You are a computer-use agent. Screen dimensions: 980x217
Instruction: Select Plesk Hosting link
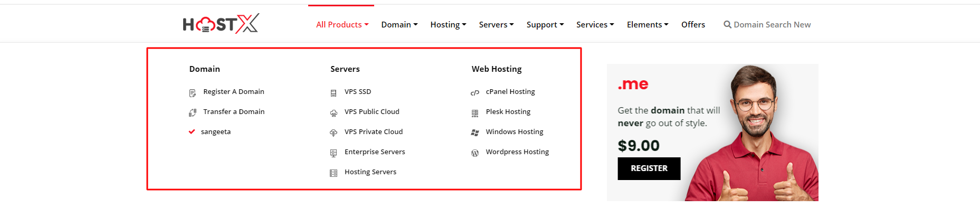click(x=508, y=111)
